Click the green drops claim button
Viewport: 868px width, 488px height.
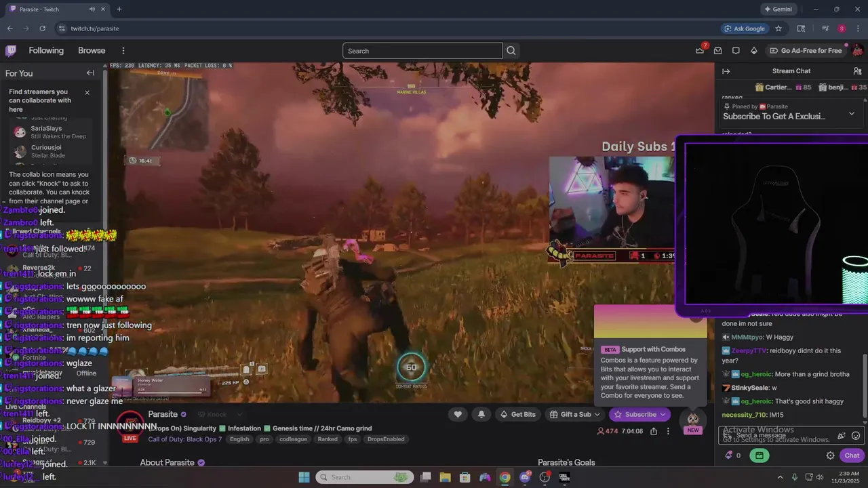pyautogui.click(x=759, y=455)
